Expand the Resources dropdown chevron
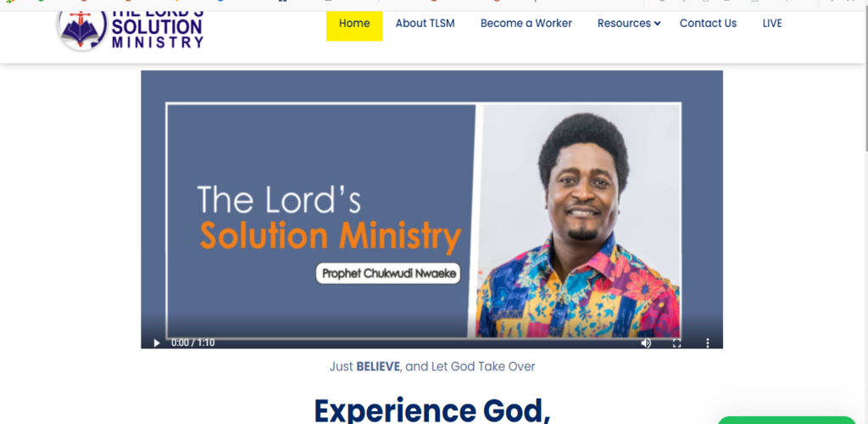The height and width of the screenshot is (424, 868). pyautogui.click(x=657, y=23)
